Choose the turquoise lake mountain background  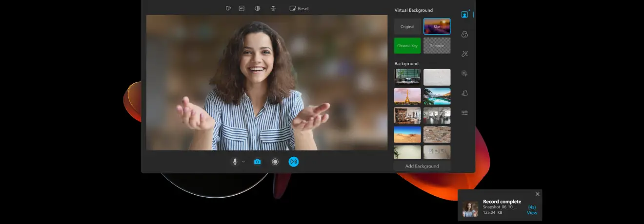pos(437,96)
